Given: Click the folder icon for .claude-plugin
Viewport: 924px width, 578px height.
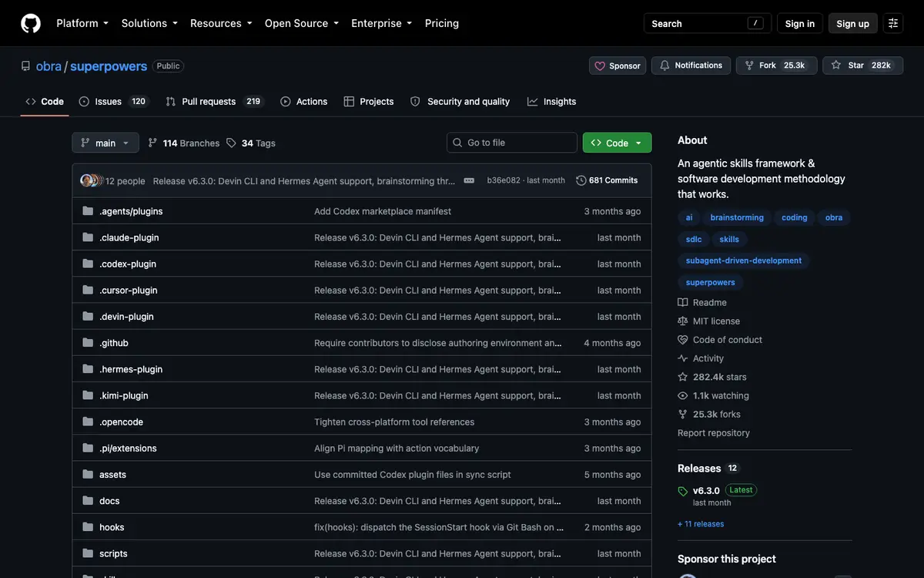Looking at the screenshot, I should pos(88,237).
